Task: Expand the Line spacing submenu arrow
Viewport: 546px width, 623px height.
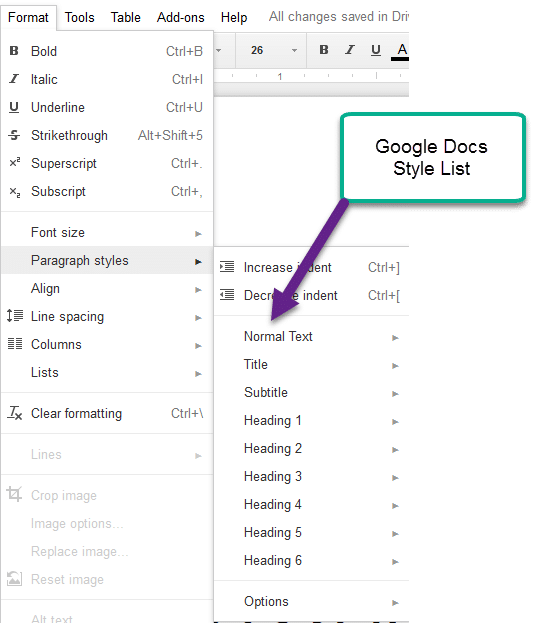Action: (x=198, y=318)
